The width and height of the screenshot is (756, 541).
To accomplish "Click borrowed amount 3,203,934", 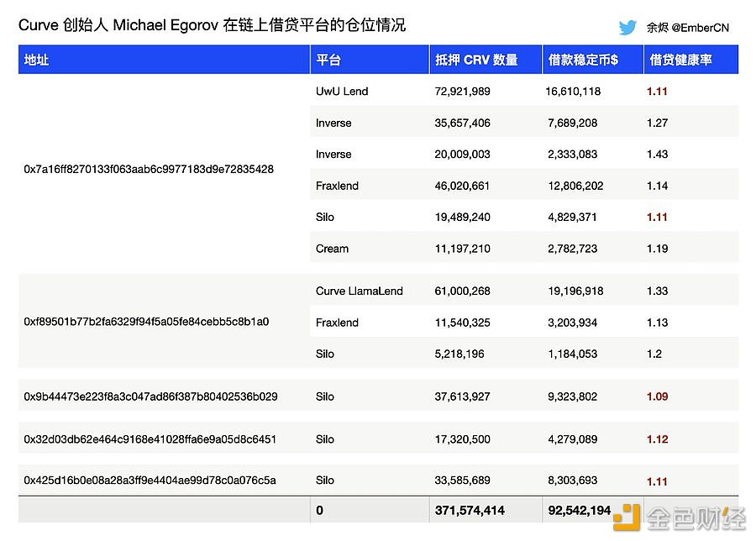I will 573,323.
